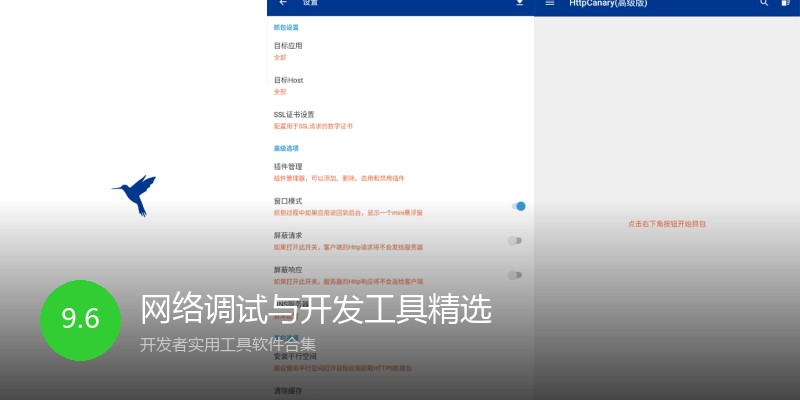Viewport: 800px width, 400px height.
Task: Click the 开发者实用工具软件合集 subtitle
Action: point(228,344)
